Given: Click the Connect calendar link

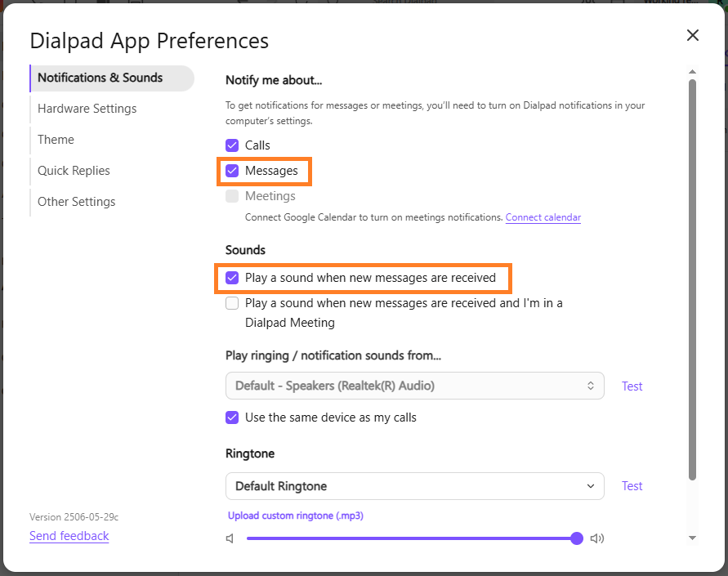Looking at the screenshot, I should click(543, 217).
